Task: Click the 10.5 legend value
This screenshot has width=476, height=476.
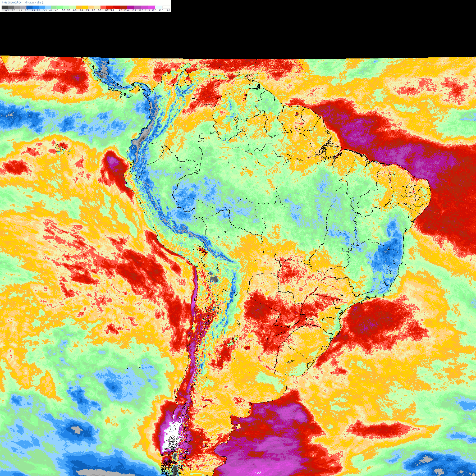Action: tap(134, 10)
